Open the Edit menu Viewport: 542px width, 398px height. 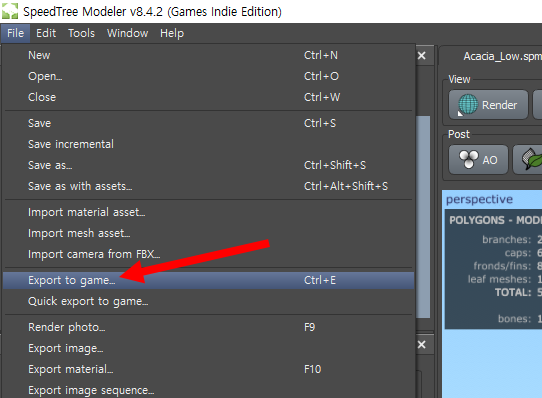pos(46,33)
